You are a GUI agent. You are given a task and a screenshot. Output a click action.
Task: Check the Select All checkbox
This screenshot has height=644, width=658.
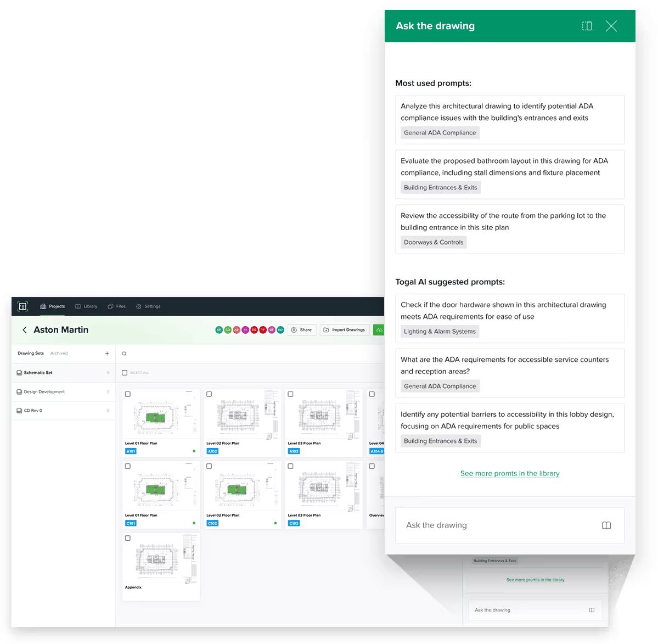tap(125, 373)
